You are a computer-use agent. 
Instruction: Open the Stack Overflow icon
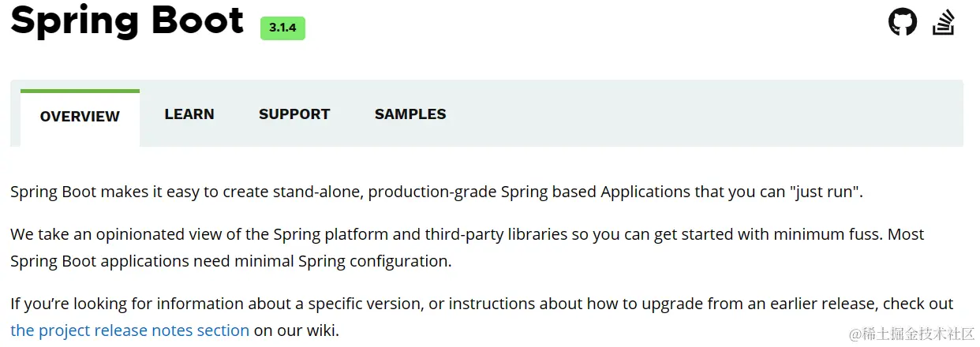click(x=944, y=22)
